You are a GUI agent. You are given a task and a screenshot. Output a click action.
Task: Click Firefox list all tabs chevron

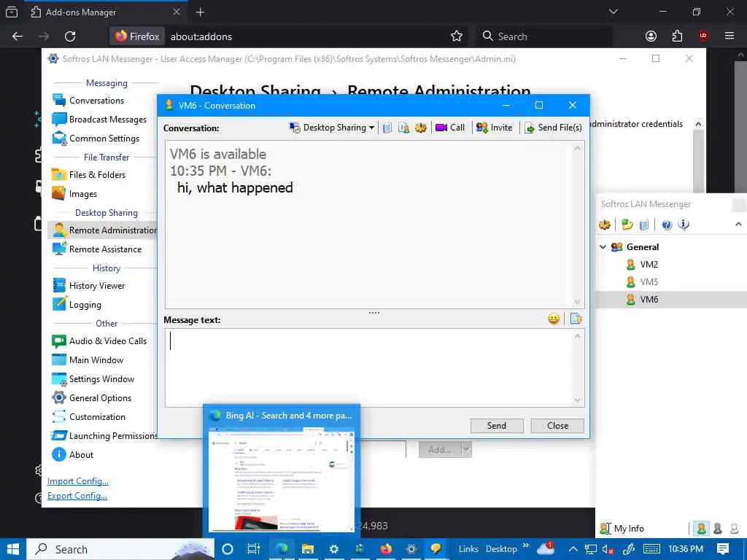(x=613, y=12)
